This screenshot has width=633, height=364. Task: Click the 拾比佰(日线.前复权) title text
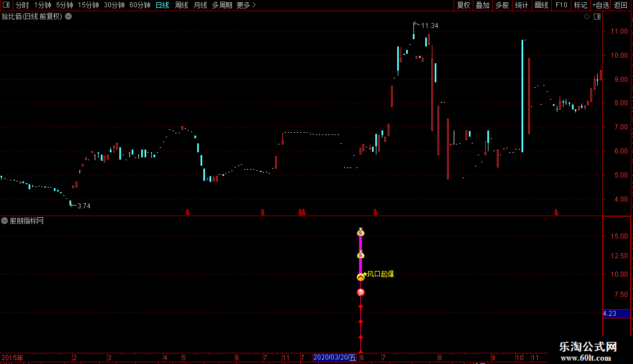pyautogui.click(x=32, y=17)
